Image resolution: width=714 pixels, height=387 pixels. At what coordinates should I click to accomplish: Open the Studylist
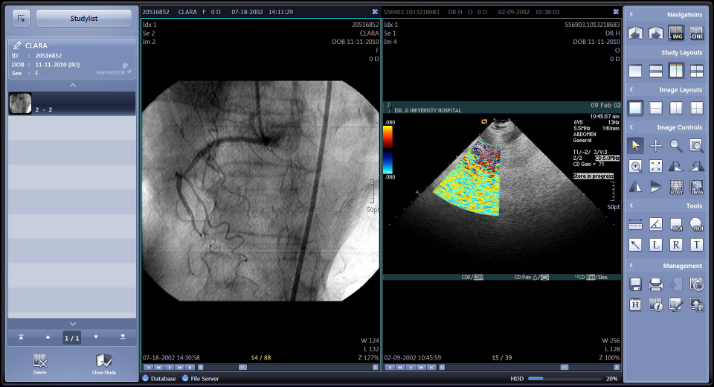84,18
